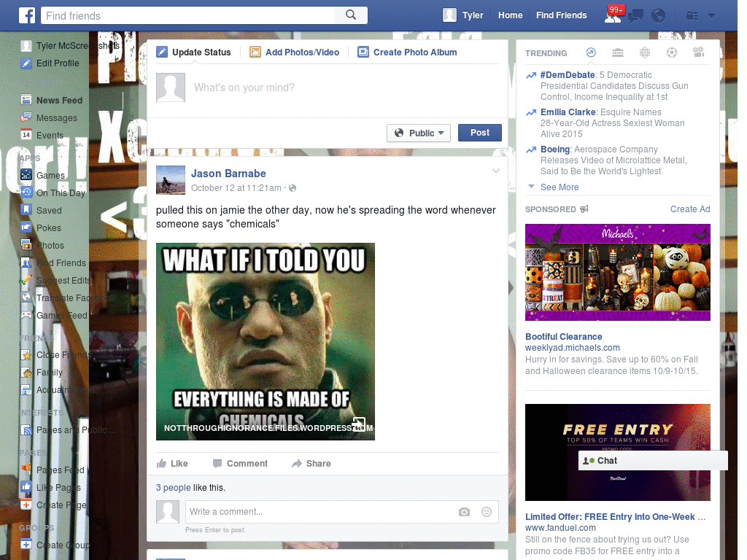Attach a photo via camera icon in comment
The width and height of the screenshot is (747, 560).
coord(464,512)
